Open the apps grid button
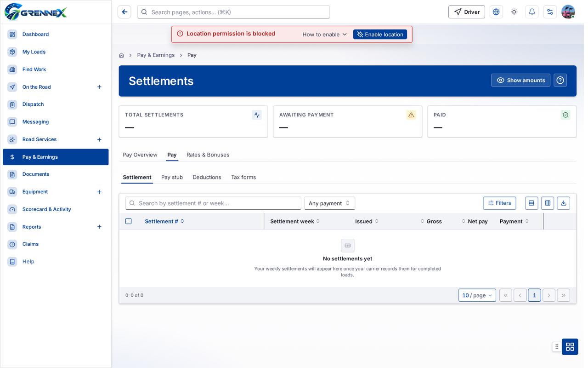This screenshot has width=588, height=368. tap(570, 346)
